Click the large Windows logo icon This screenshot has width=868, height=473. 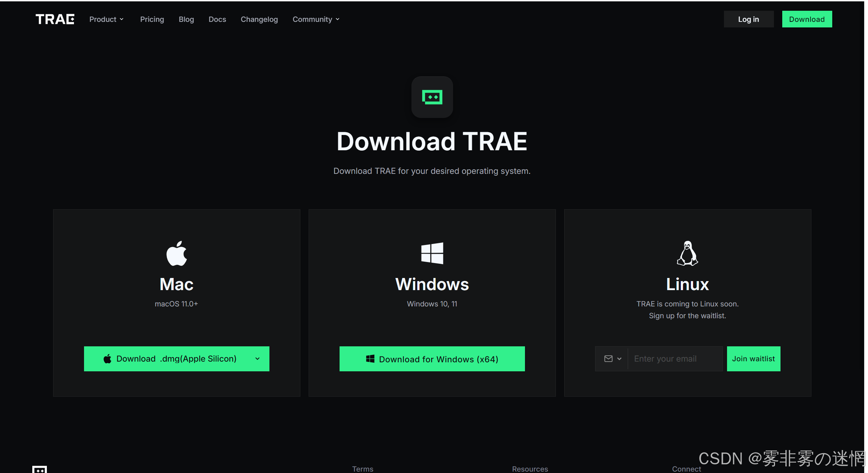[432, 253]
